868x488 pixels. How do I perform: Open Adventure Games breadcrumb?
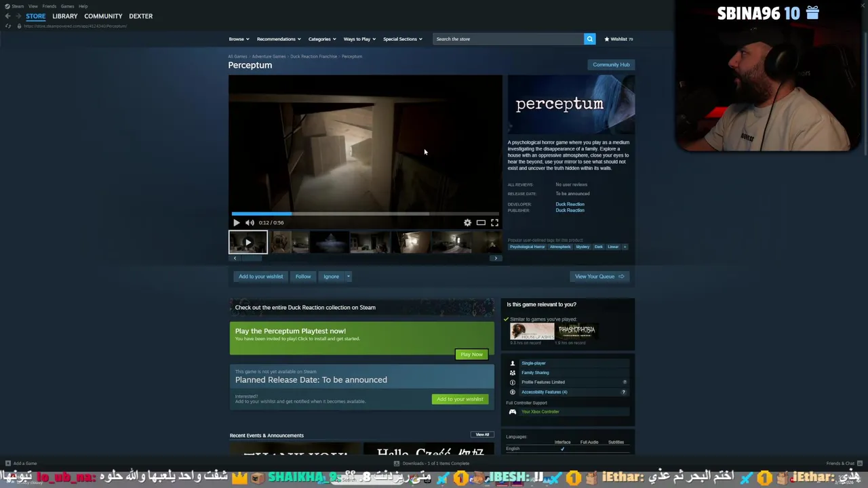(x=269, y=56)
